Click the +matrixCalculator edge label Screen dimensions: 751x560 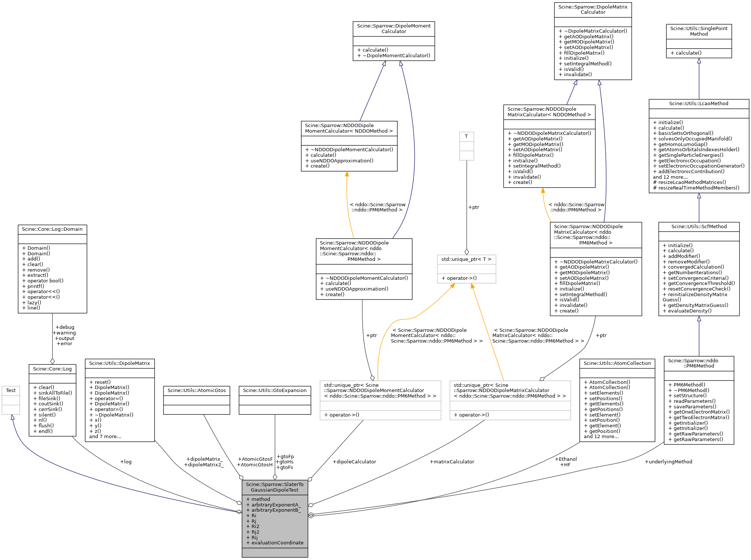point(452,462)
